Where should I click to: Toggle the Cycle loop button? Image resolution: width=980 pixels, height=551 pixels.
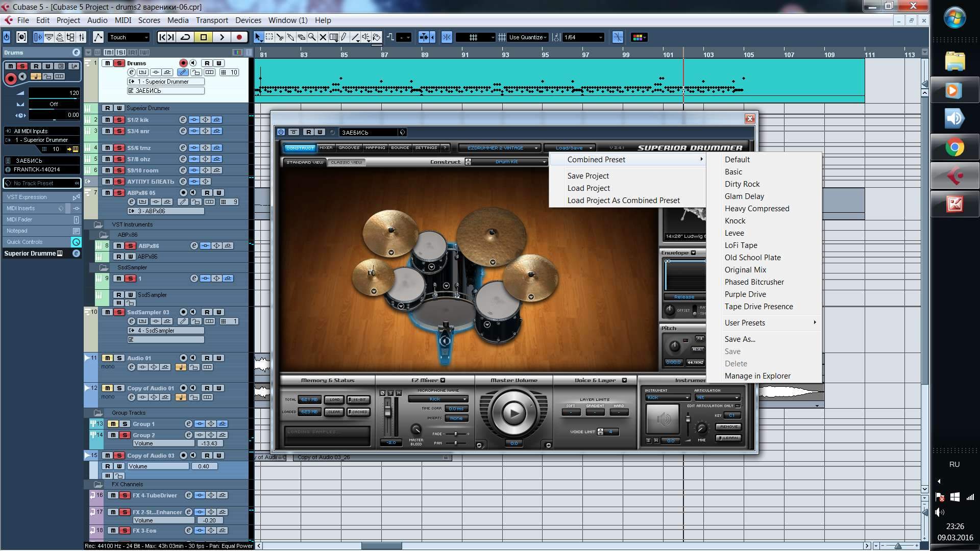coord(185,37)
